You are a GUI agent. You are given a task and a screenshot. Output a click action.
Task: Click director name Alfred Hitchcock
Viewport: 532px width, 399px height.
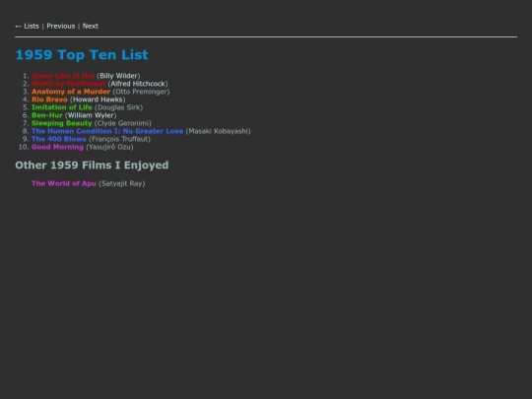[138, 84]
